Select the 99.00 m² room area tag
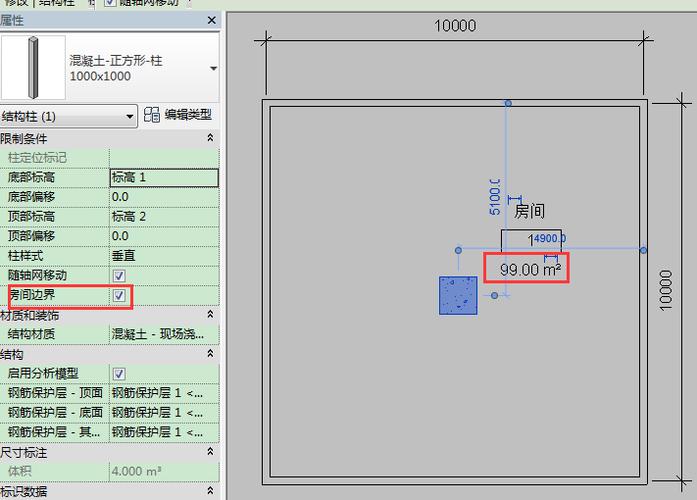This screenshot has height=500, width=697. tap(527, 269)
